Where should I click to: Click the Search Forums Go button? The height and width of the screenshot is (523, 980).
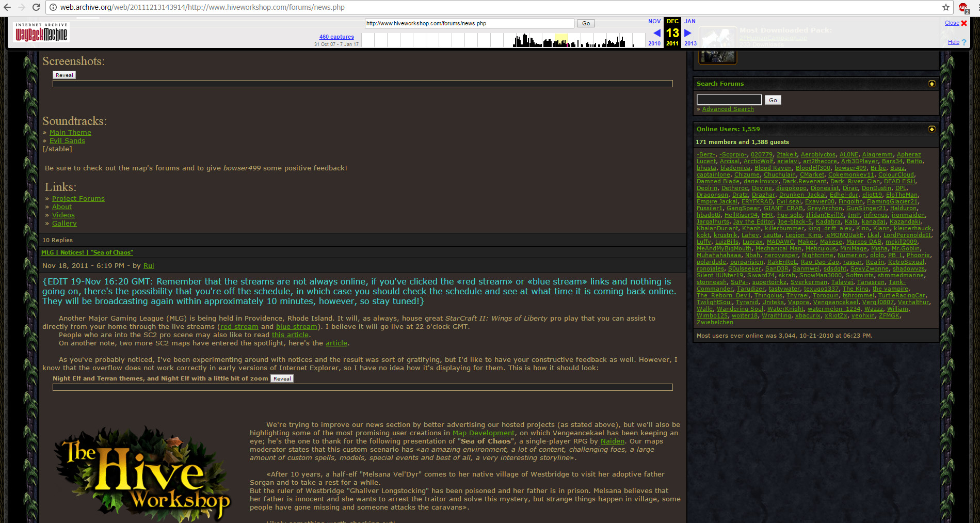[x=773, y=100]
